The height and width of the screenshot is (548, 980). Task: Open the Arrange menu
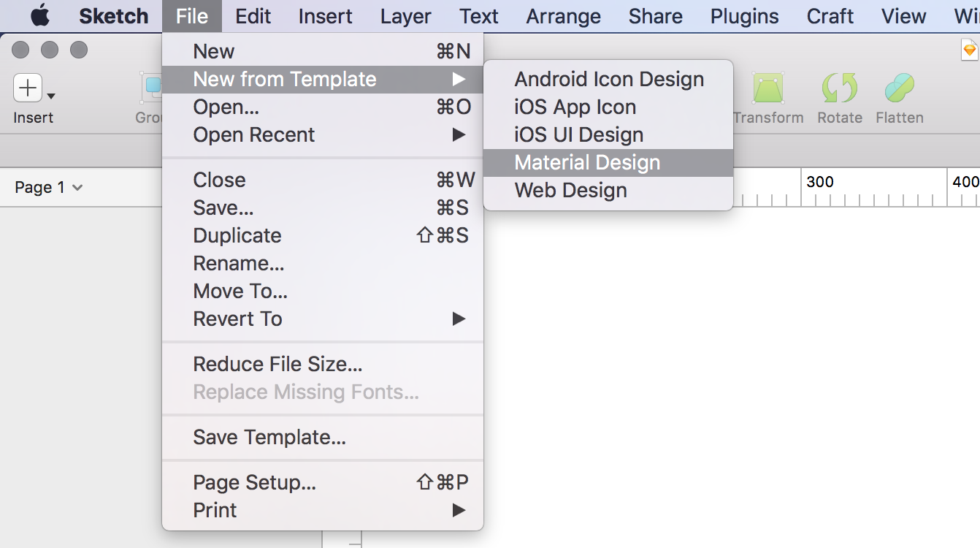[x=564, y=15]
